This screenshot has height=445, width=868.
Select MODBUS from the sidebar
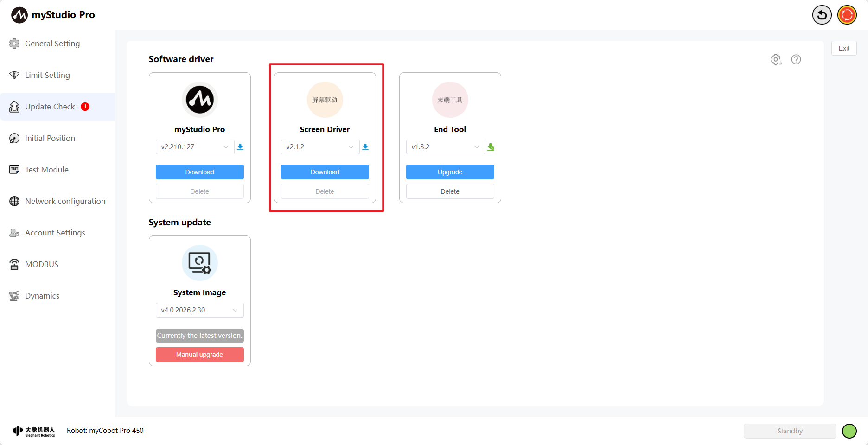(x=42, y=264)
